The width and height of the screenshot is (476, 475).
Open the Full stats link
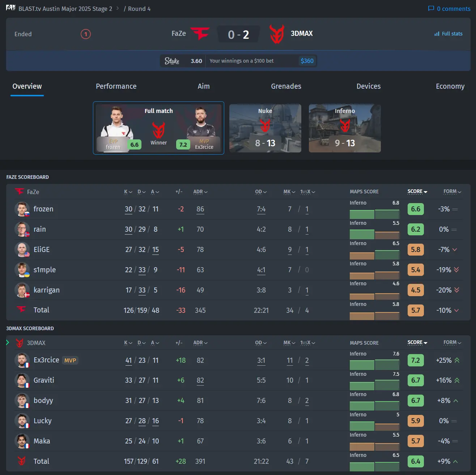tap(449, 34)
